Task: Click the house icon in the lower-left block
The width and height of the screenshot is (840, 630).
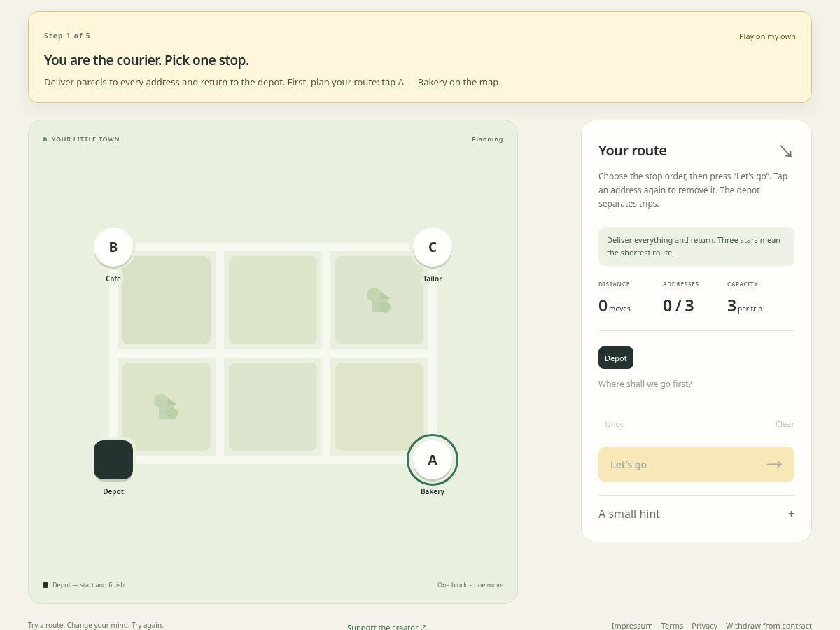Action: [x=166, y=407]
